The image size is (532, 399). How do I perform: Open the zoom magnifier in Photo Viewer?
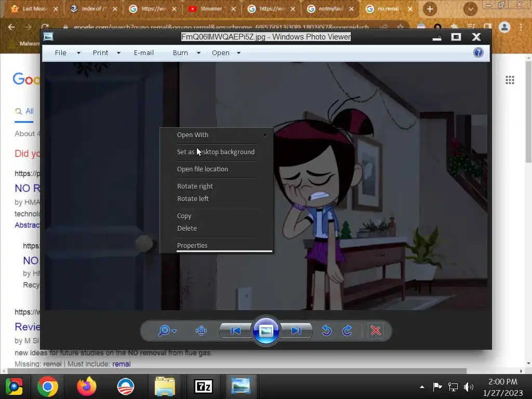pos(164,330)
